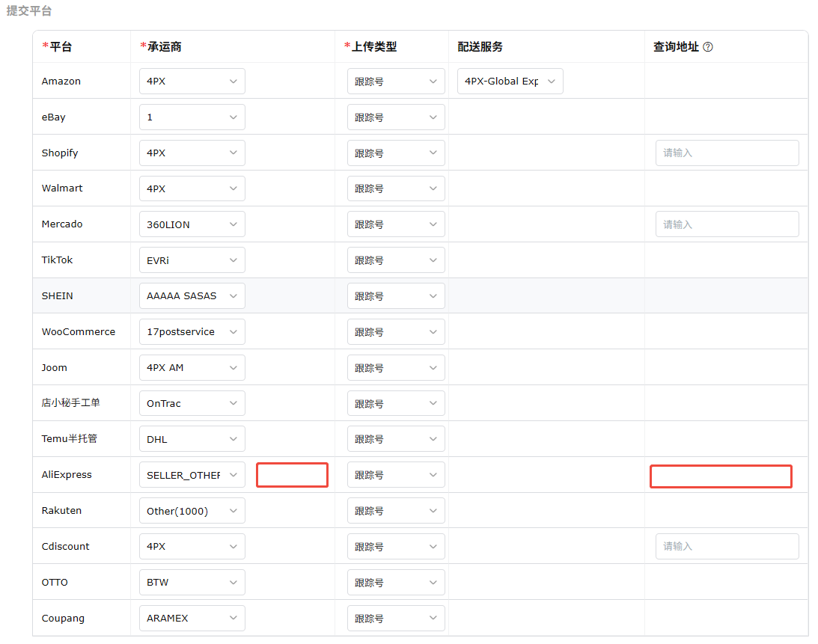
Task: Open the Shopify carrier dropdown
Action: [x=192, y=153]
